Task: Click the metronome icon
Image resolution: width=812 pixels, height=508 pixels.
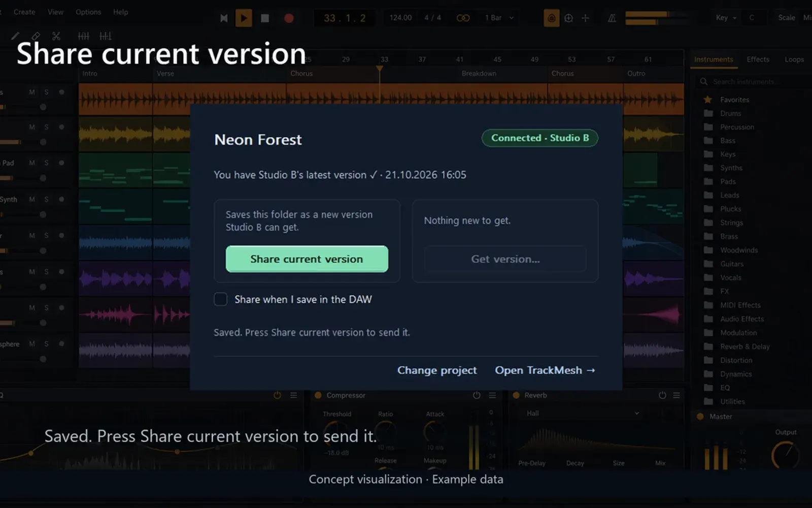Action: tap(612, 18)
